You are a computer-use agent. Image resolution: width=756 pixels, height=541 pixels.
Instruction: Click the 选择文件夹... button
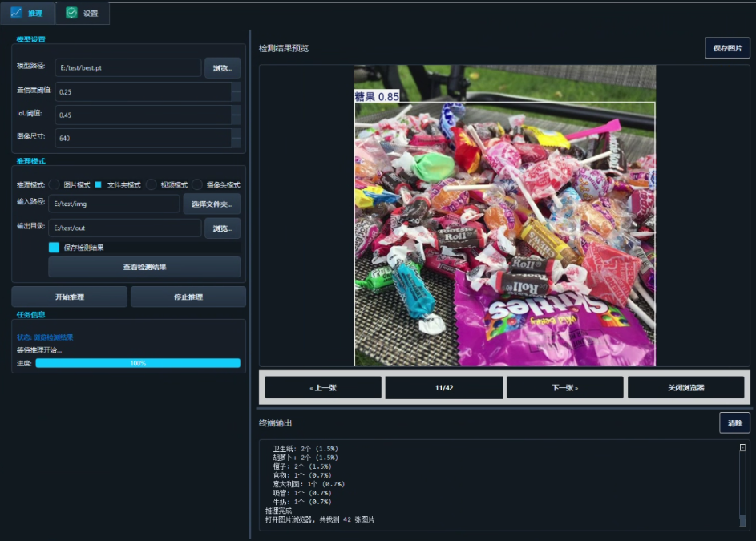pyautogui.click(x=212, y=204)
